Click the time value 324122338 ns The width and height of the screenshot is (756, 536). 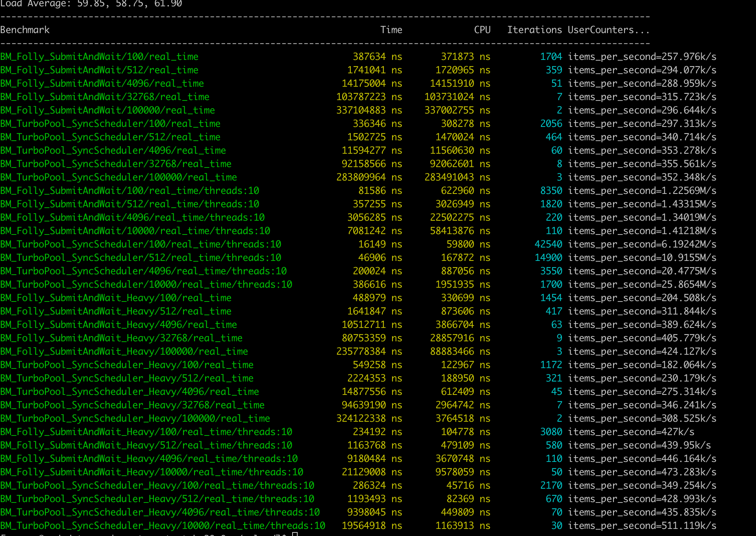click(369, 419)
